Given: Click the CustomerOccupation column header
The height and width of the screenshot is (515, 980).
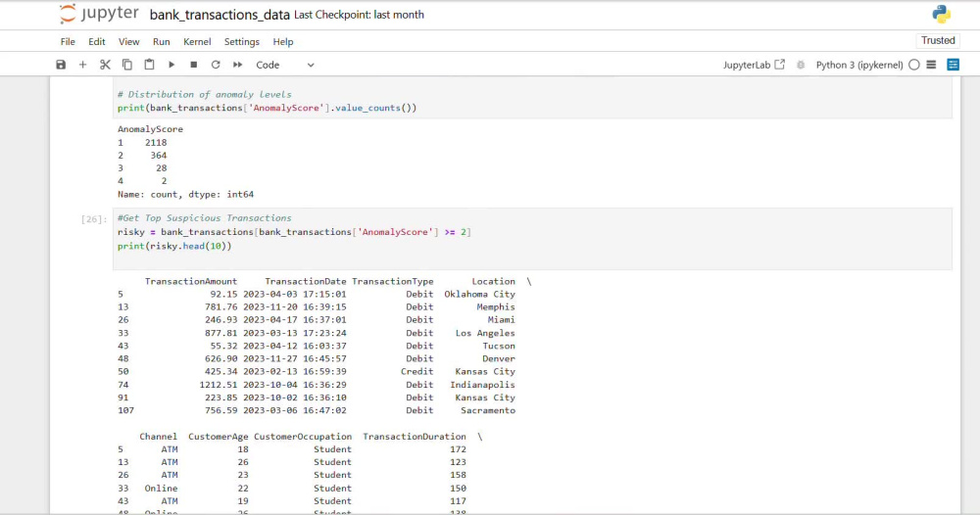Looking at the screenshot, I should point(303,437).
